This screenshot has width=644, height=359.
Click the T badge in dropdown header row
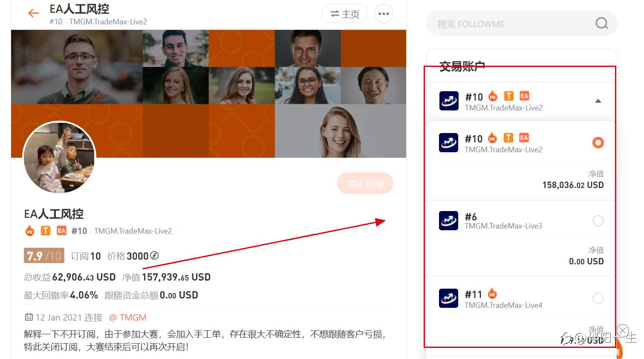508,96
